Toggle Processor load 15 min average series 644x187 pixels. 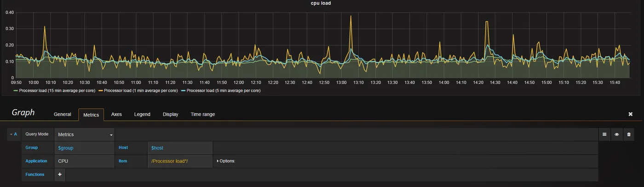(57, 91)
